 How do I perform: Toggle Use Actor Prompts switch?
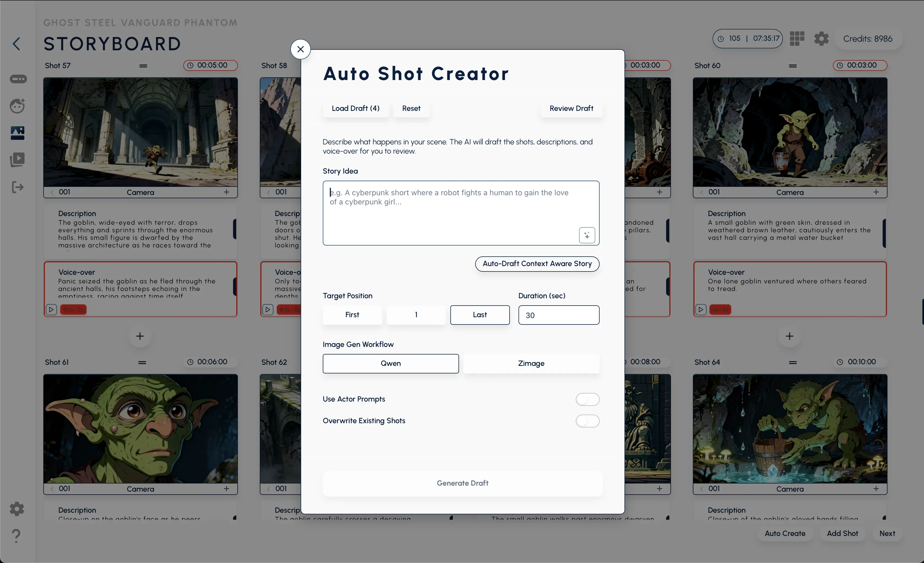pos(587,399)
